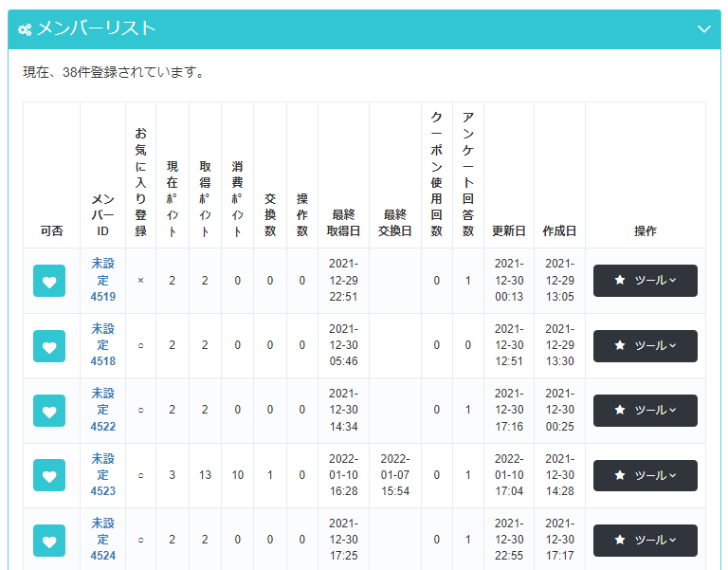728x570 pixels.
Task: Follow the 未設定 4524 member link
Action: tap(102, 540)
